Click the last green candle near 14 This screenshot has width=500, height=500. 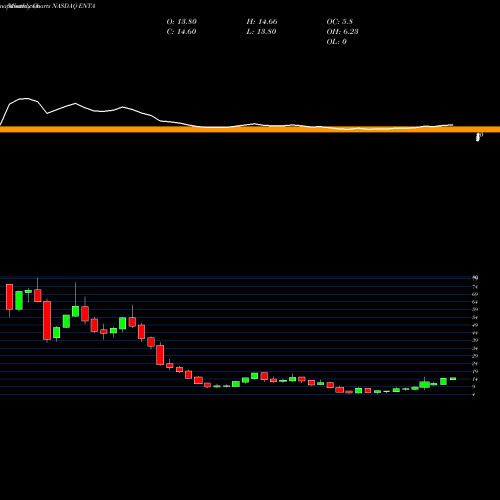coord(453,379)
